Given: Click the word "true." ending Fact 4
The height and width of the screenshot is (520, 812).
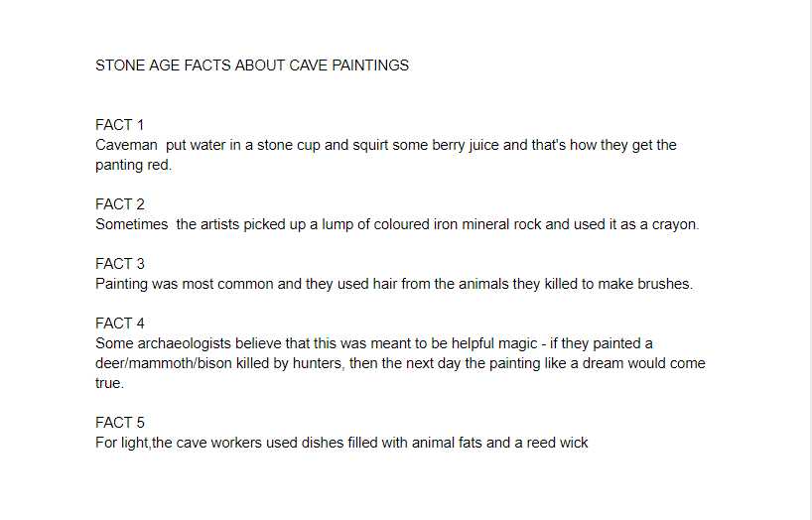Looking at the screenshot, I should [109, 383].
